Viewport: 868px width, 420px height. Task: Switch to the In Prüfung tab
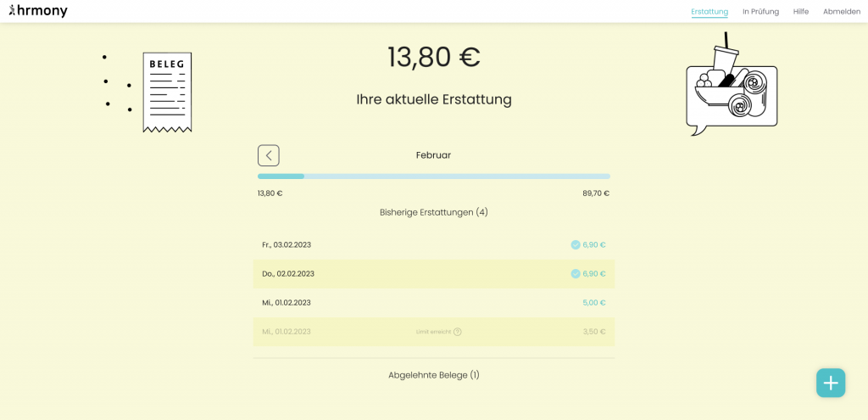click(760, 12)
